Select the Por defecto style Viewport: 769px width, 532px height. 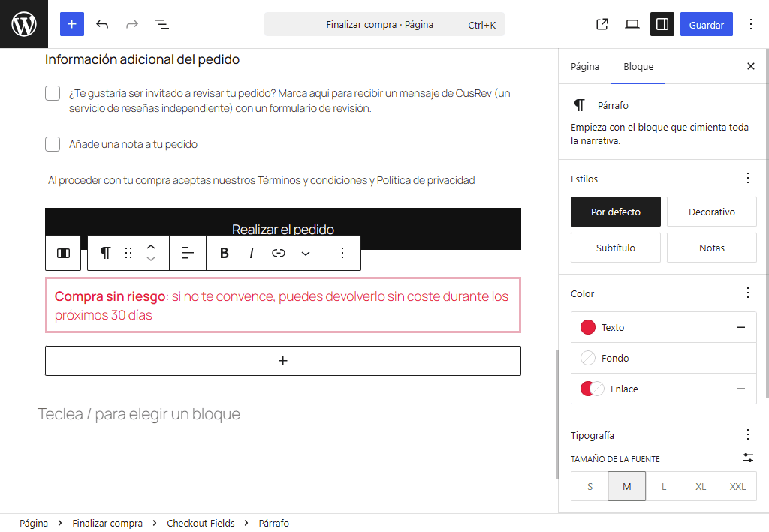(x=616, y=212)
